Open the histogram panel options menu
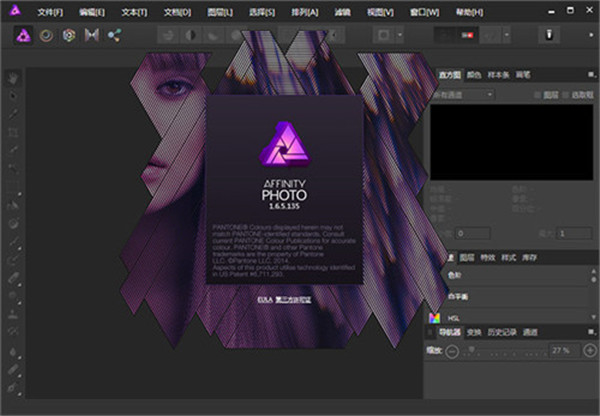The height and width of the screenshot is (416, 600). click(x=592, y=75)
